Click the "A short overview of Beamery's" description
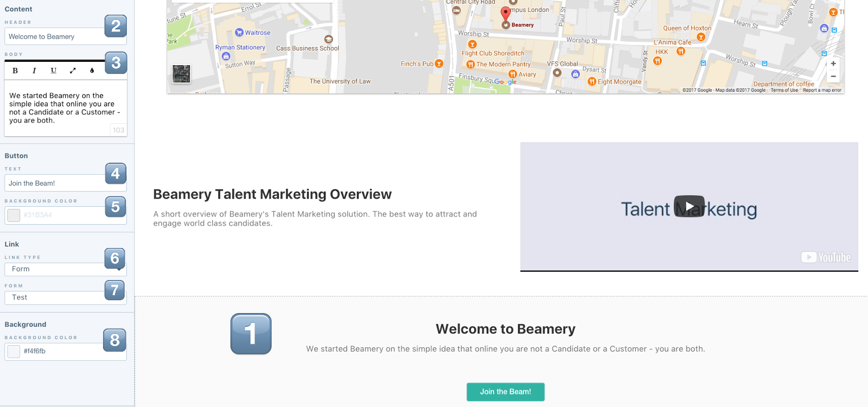 click(x=315, y=219)
